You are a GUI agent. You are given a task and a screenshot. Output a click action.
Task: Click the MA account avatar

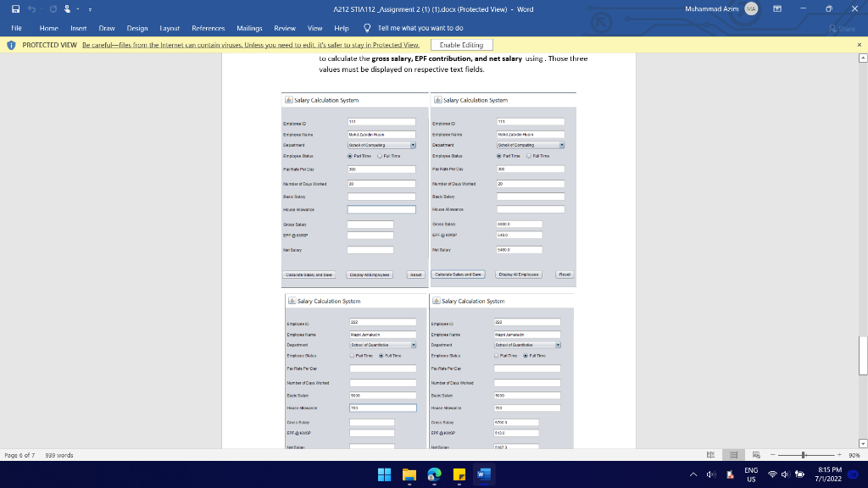[x=751, y=8]
